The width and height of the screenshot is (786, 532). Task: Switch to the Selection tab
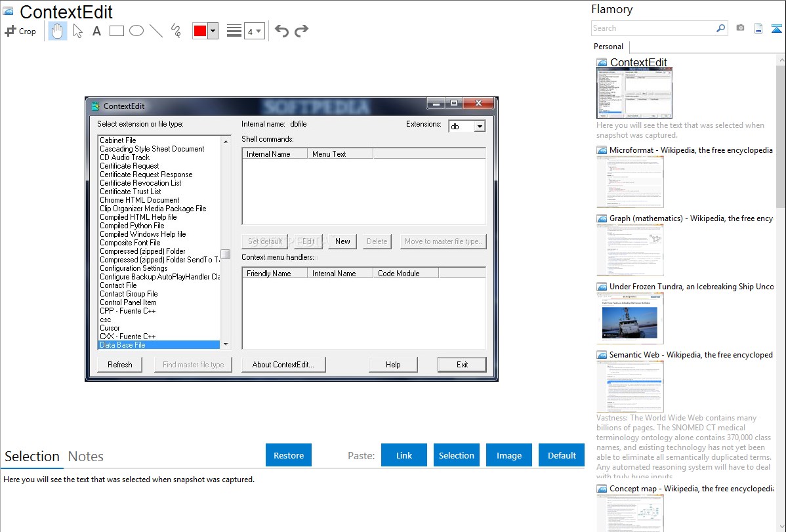tap(32, 457)
